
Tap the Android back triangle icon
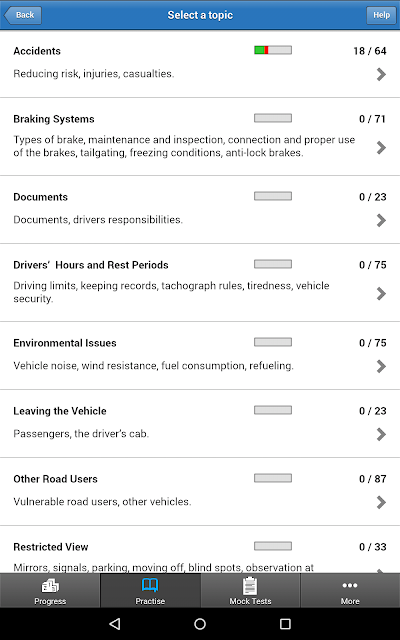(115, 624)
